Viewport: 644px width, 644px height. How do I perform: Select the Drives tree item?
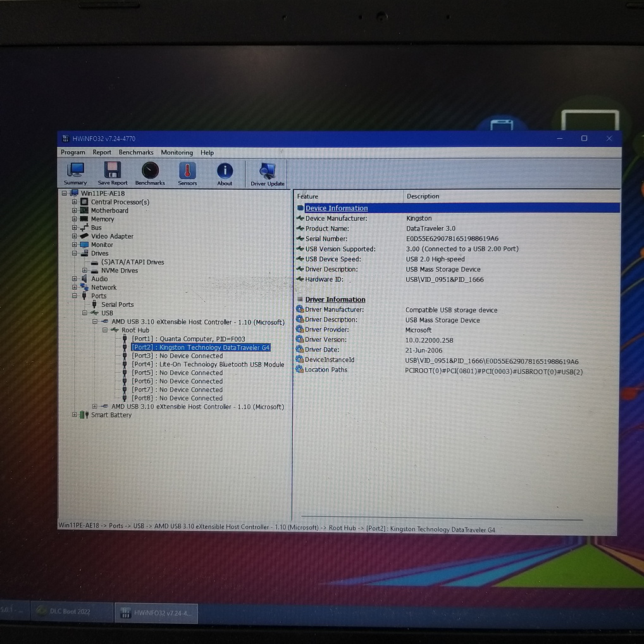[100, 254]
